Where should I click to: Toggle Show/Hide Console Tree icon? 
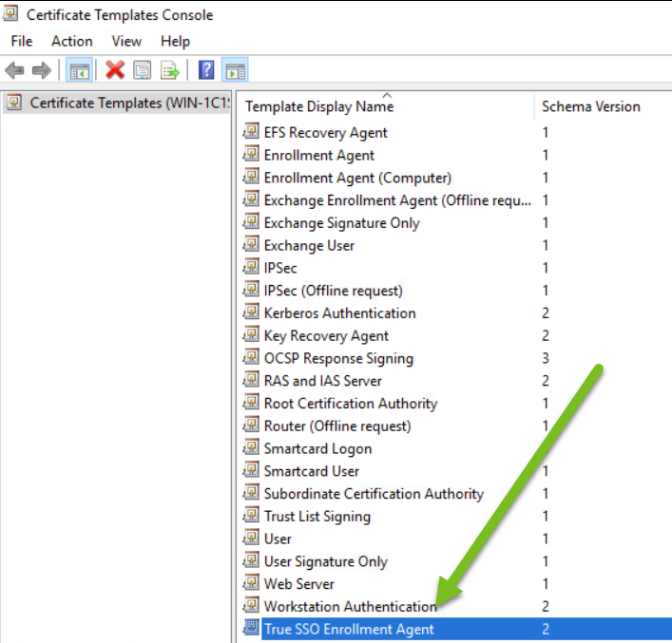(x=79, y=70)
